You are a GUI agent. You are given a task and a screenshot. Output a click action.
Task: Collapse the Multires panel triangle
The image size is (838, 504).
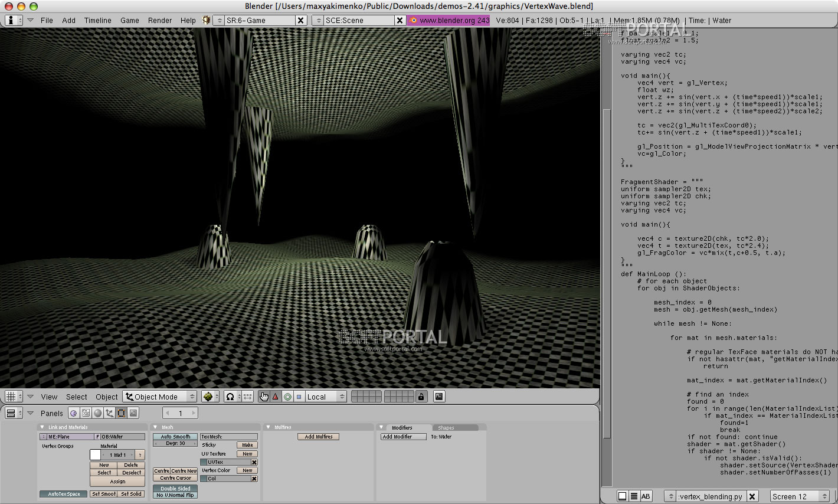[x=268, y=427]
